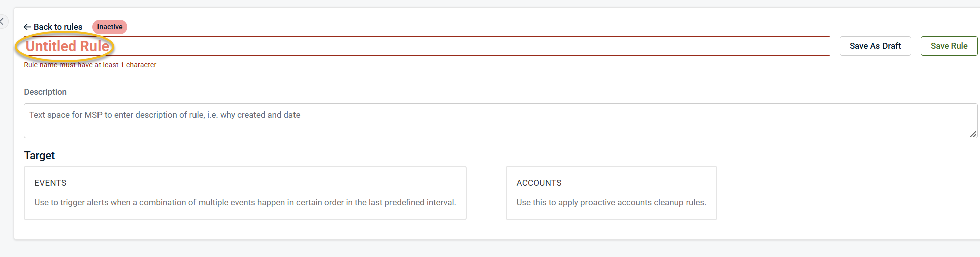Click the proactive accounts cleanup description text
This screenshot has width=980, height=257.
611,202
